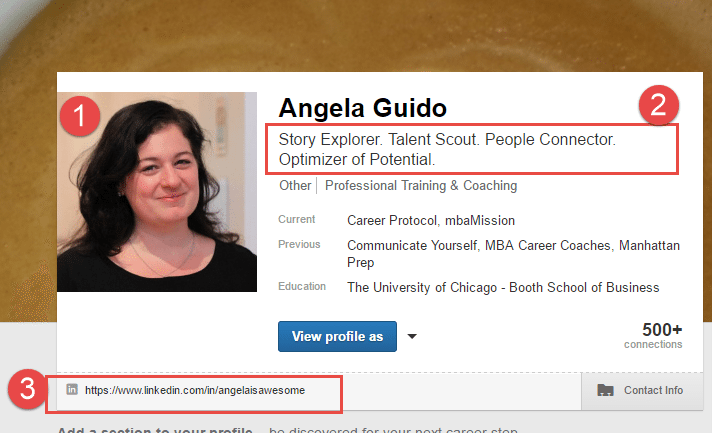Open University of Chicago Booth education link
The height and width of the screenshot is (433, 712).
pyautogui.click(x=503, y=288)
